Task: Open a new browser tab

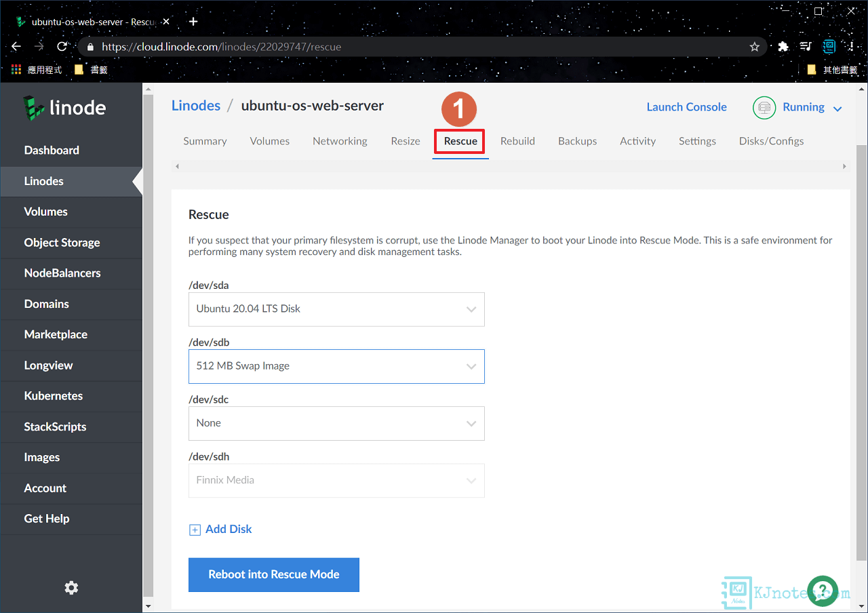Action: click(193, 22)
